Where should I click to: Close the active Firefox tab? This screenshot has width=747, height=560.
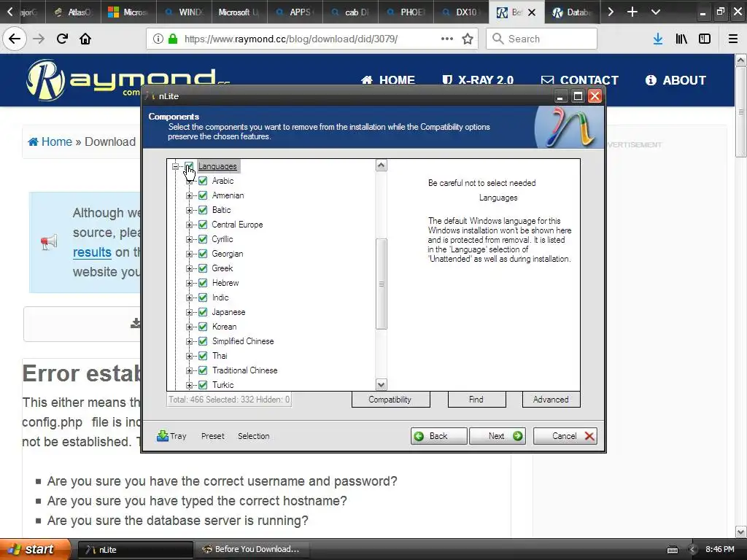click(x=532, y=12)
